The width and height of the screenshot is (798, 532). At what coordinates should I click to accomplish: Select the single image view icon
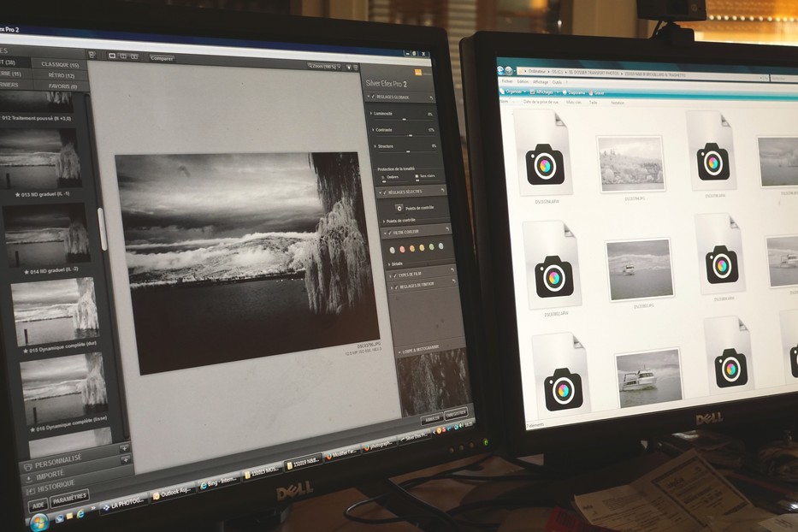112,56
